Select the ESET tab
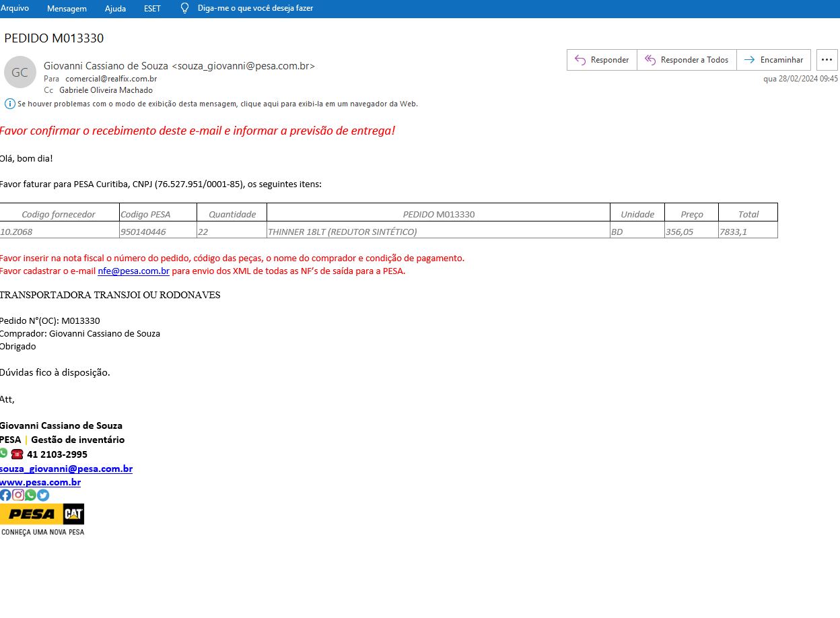840x618 pixels. click(153, 8)
